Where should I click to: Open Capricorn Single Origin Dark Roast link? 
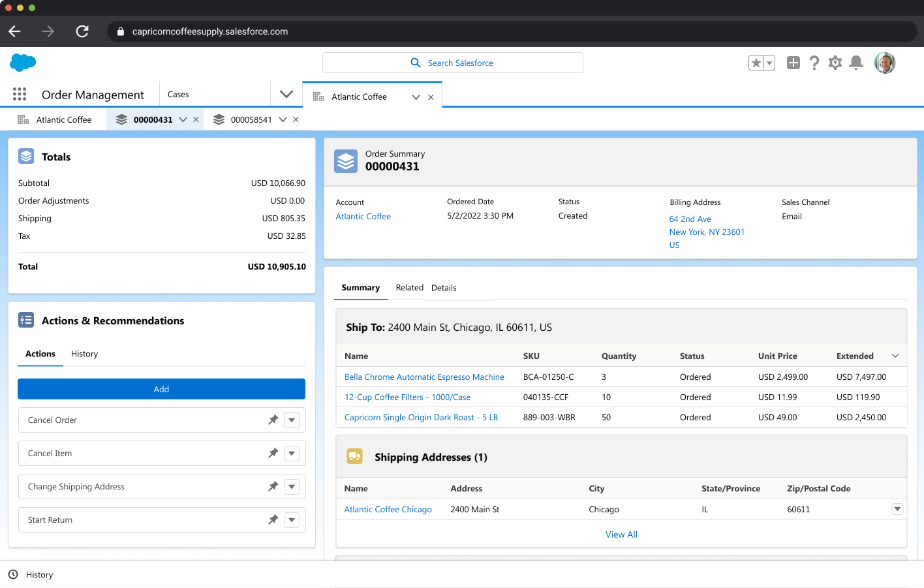click(421, 418)
